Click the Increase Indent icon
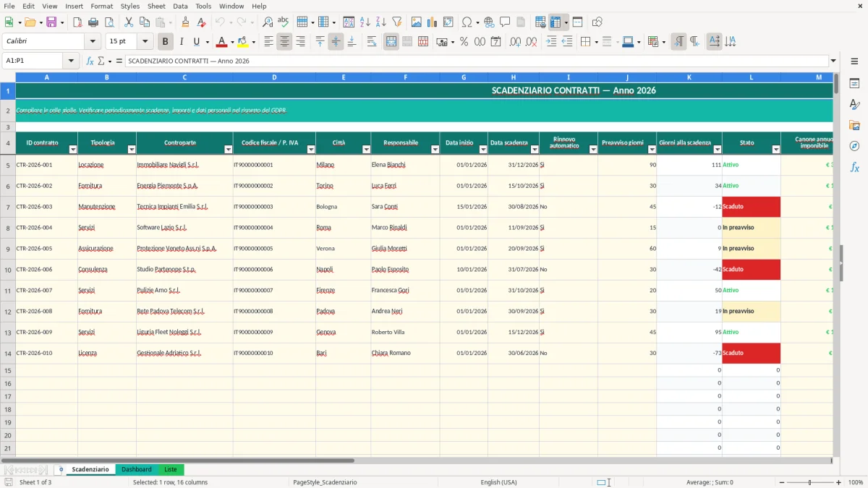Image resolution: width=868 pixels, height=488 pixels. pos(552,42)
